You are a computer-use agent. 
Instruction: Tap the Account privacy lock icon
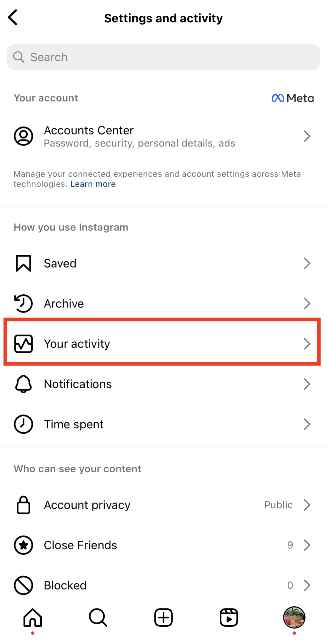23,505
